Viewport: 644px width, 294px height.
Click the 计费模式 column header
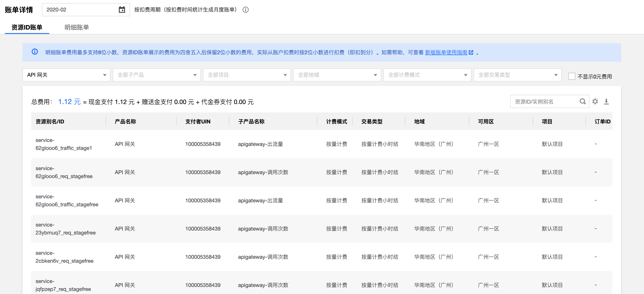click(x=337, y=121)
